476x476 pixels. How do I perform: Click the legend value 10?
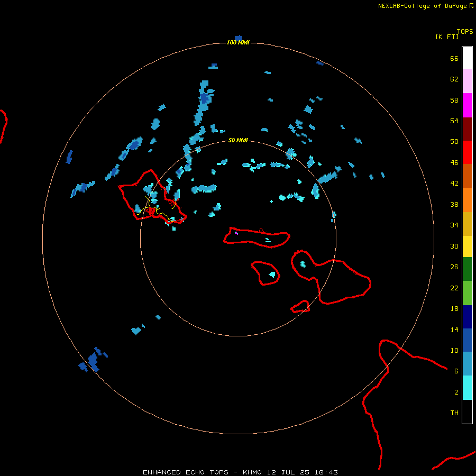[x=454, y=350]
